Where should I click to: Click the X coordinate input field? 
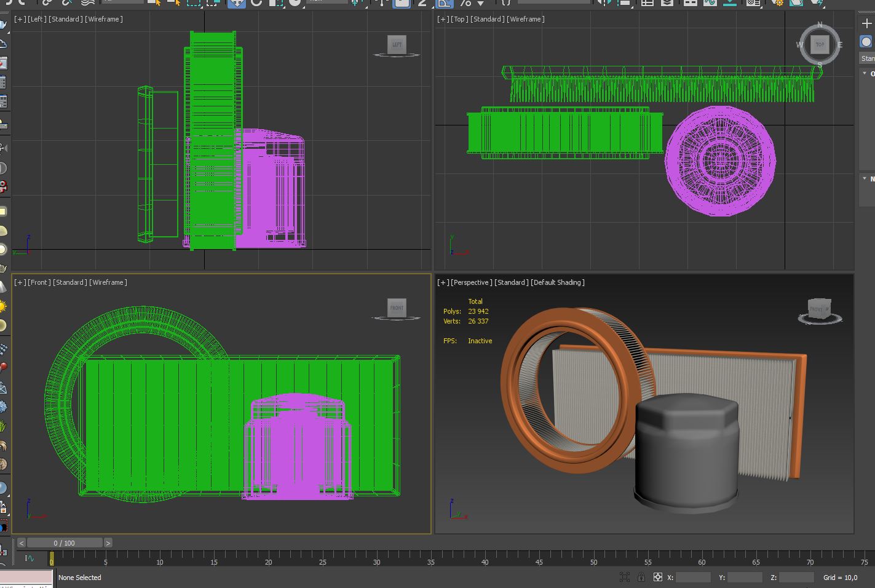pyautogui.click(x=693, y=577)
